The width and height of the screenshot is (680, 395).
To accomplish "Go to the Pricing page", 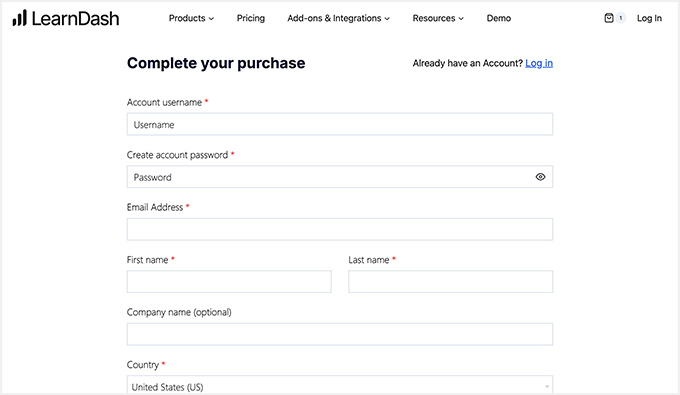I will (x=251, y=18).
